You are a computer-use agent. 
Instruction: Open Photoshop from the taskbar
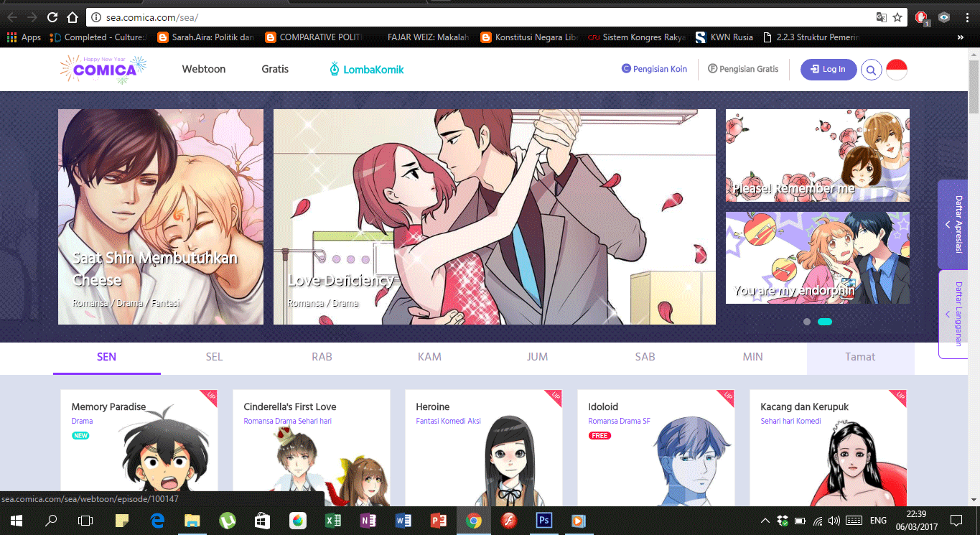click(543, 520)
